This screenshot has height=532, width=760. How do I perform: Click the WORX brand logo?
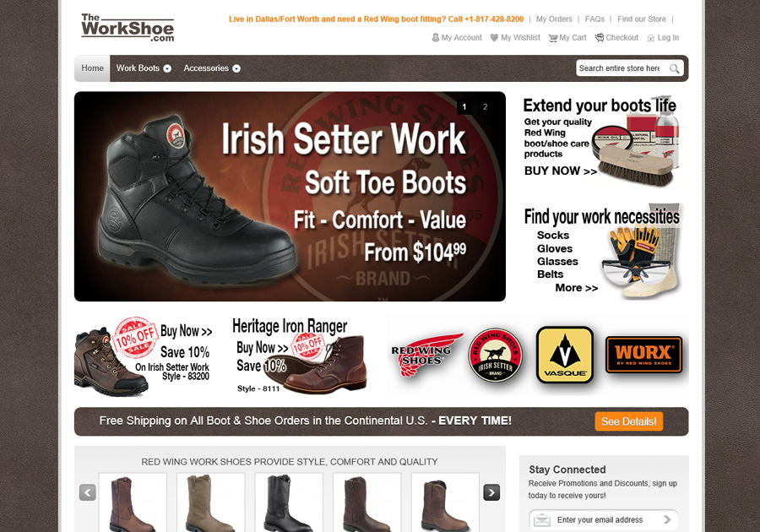click(x=643, y=355)
